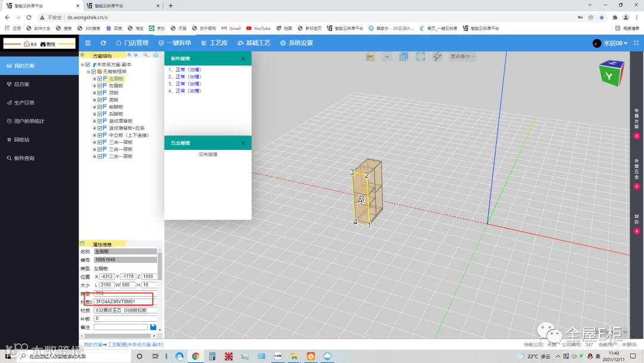Image resolution: width=644 pixels, height=363 pixels.
Task: Click the fit-to-screen frame icon in viewport toolbar
Action: coord(420,56)
